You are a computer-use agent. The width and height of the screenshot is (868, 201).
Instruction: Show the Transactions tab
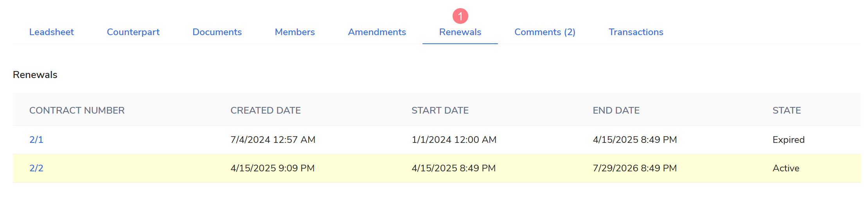pos(636,32)
